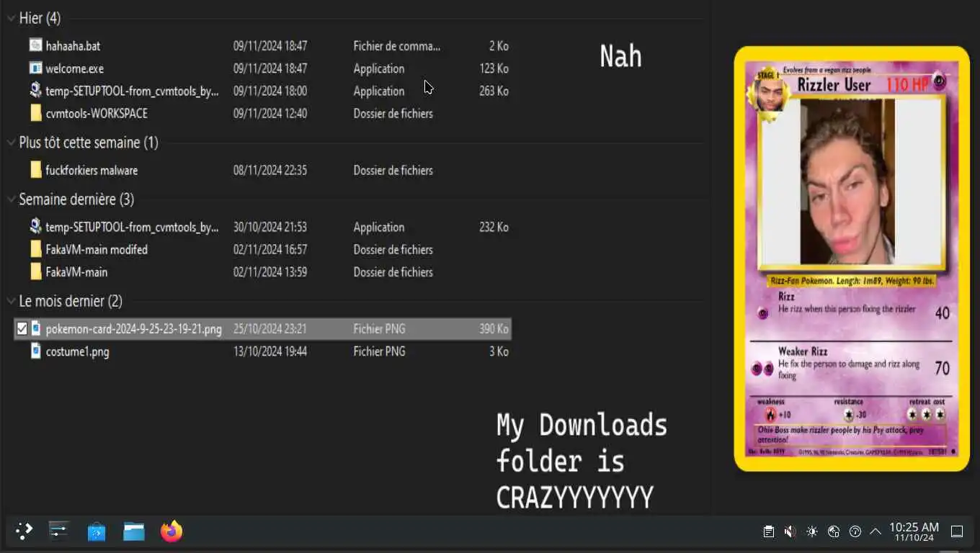Screen dimensions: 980x553
Task: Click the installer icon of the 263 Ko SETUPTOOL file
Action: (x=35, y=91)
